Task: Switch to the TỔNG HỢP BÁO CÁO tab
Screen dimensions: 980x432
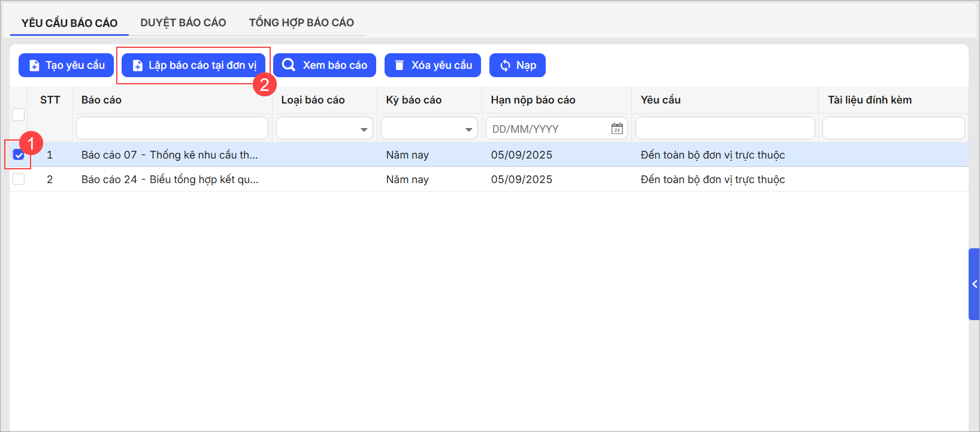Action: click(301, 23)
